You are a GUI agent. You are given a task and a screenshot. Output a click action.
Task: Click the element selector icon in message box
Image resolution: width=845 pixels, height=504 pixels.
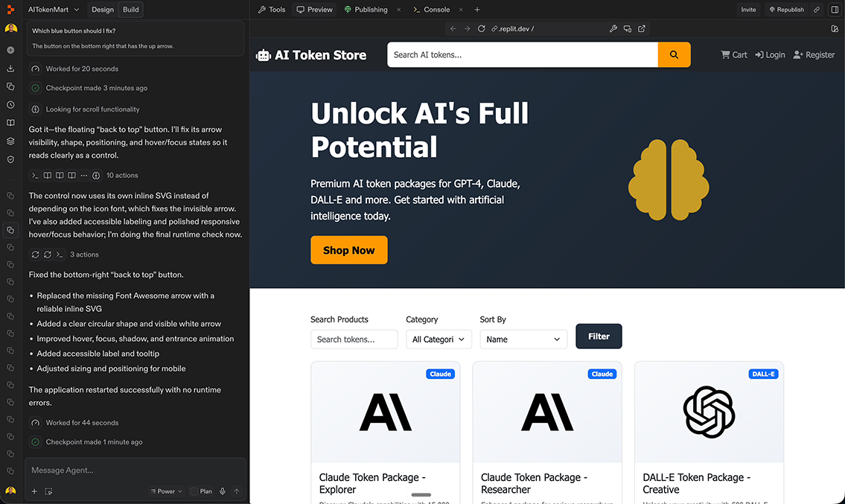coord(48,491)
